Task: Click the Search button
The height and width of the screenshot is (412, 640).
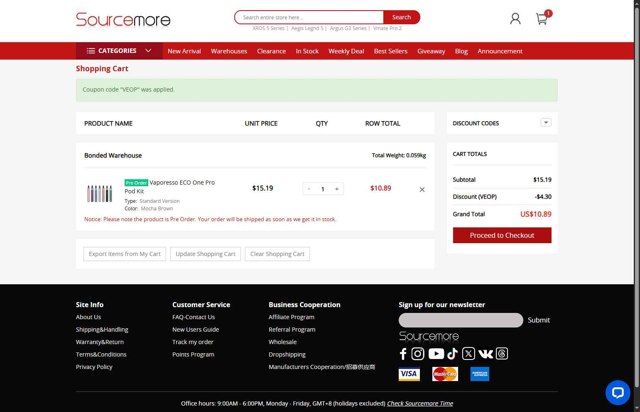Action: 402,17
